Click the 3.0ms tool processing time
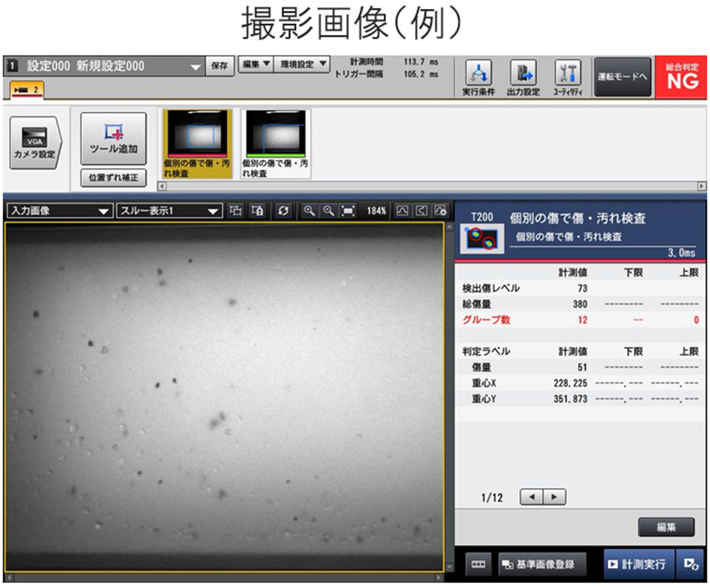 (681, 253)
